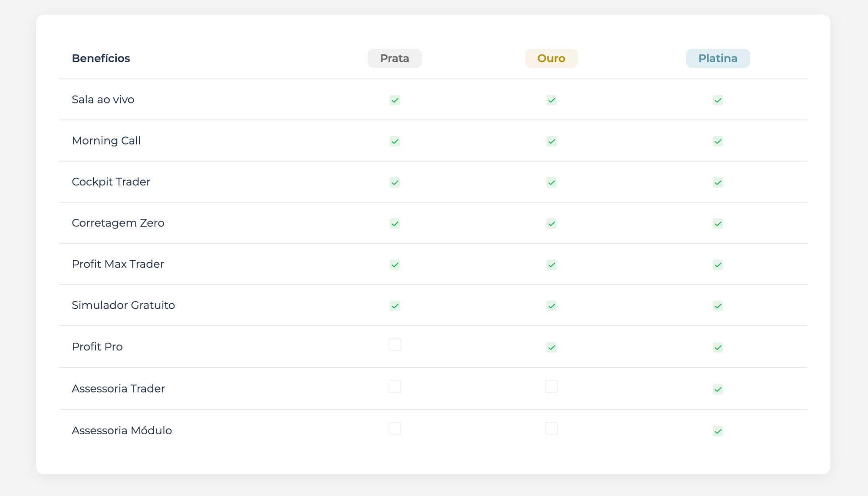This screenshot has width=868, height=496.
Task: Check empty Ouro box for Assessoria Módulo
Action: (551, 429)
